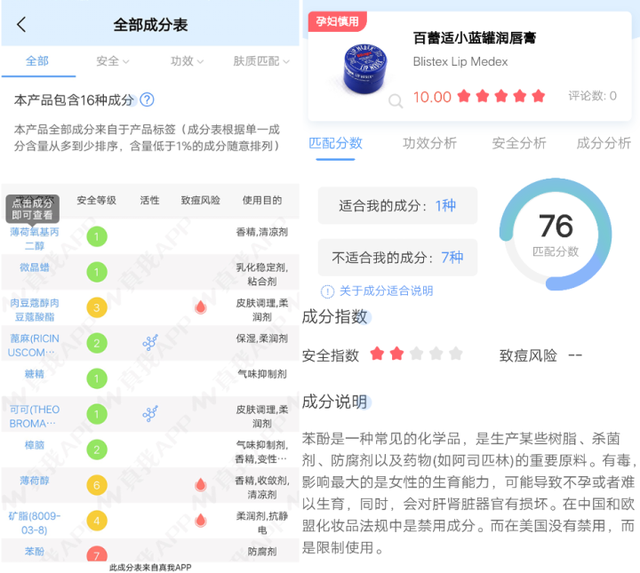Tap acne risk droplet in 矿脂 row
Screen dimensions: 640x573
pyautogui.click(x=200, y=520)
